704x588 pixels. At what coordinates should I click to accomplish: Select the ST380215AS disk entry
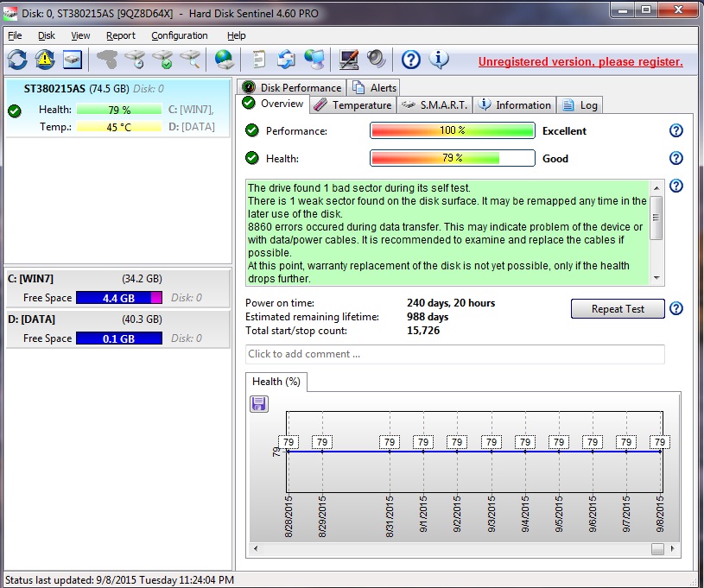tap(117, 108)
